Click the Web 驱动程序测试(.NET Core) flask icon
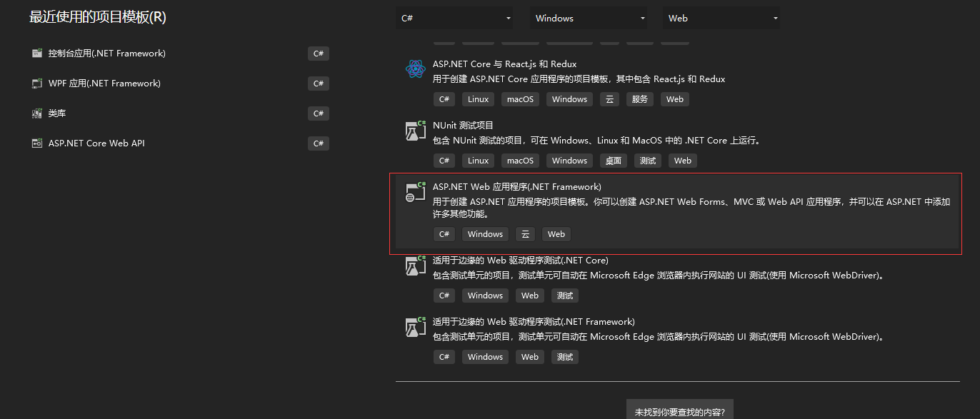The height and width of the screenshot is (419, 980). (415, 266)
